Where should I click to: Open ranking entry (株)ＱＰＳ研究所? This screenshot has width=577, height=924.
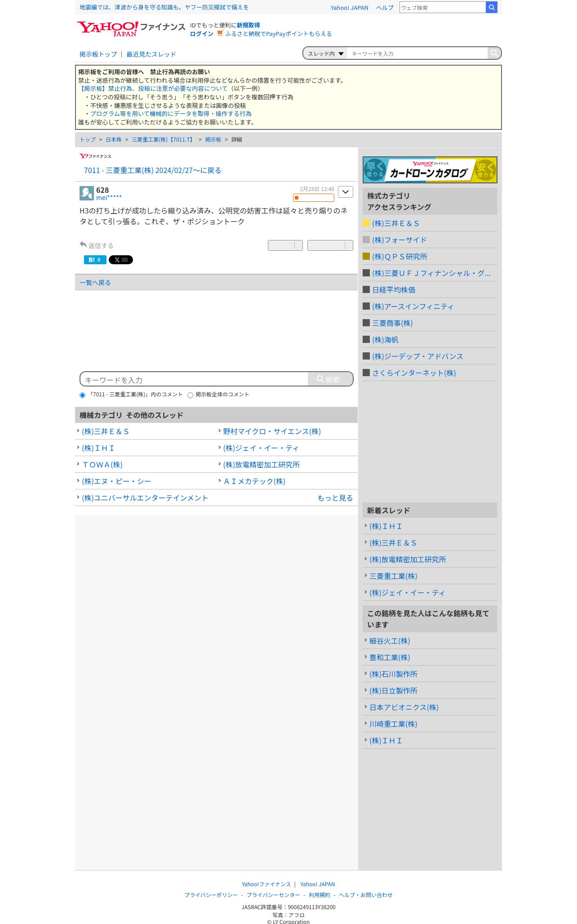(399, 257)
